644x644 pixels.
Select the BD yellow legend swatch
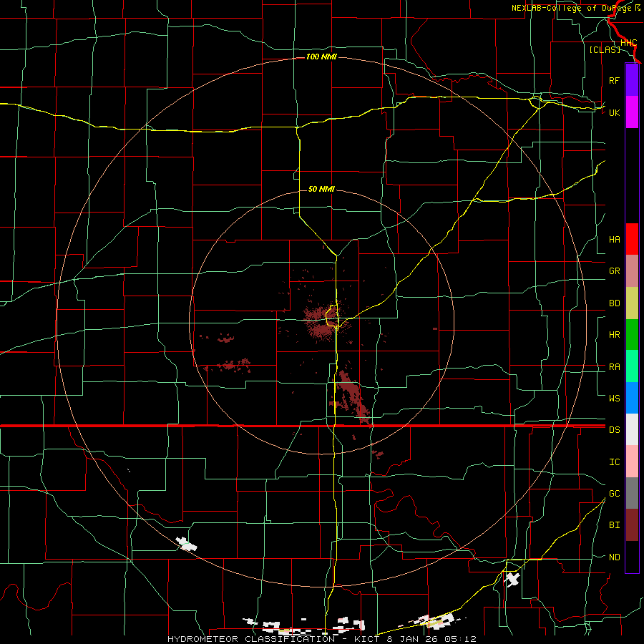tap(632, 303)
